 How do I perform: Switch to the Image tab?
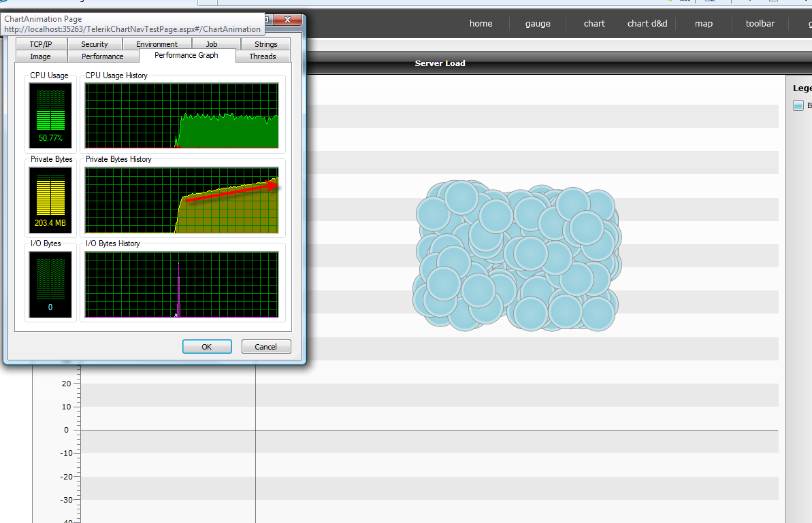(40, 56)
